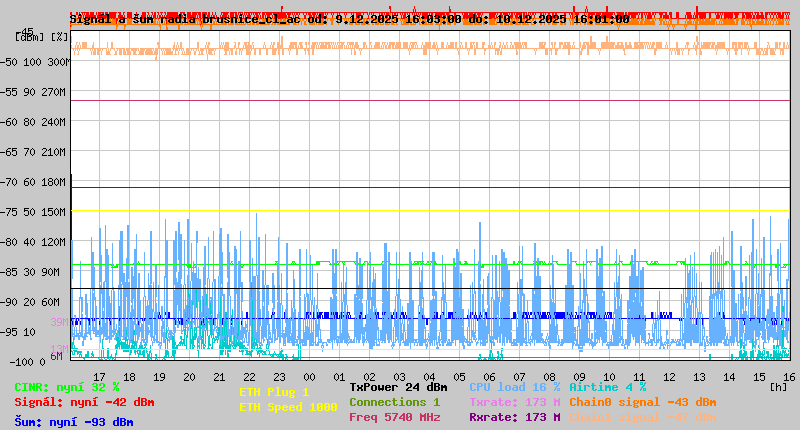Click the -90 20 60M axis label

click(x=31, y=302)
